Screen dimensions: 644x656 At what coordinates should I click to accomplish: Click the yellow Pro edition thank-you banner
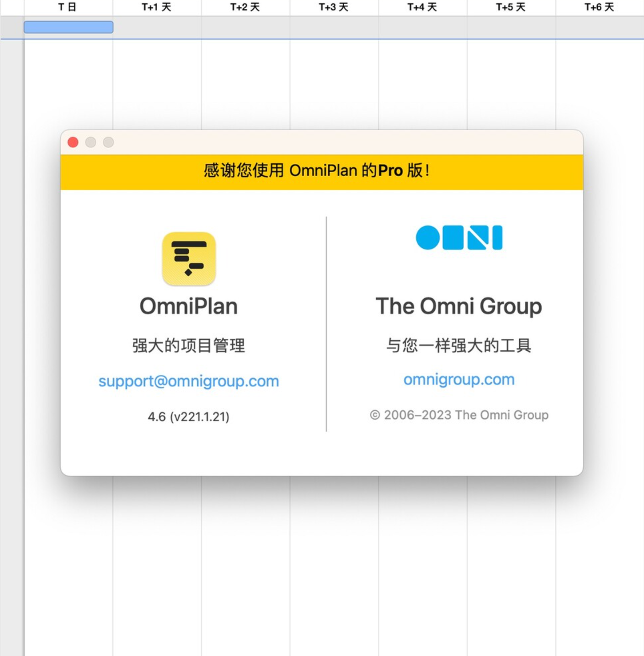point(322,172)
